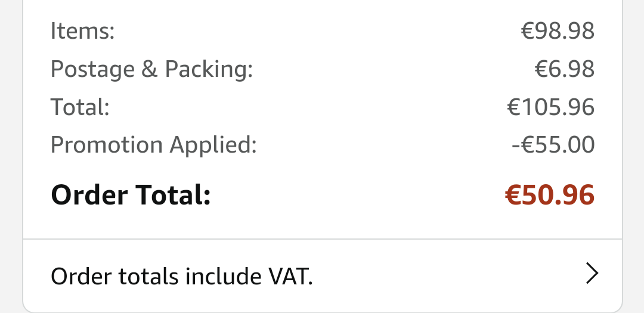Click the word "Packing:" in the second row
The width and height of the screenshot is (644, 313).
[209, 69]
